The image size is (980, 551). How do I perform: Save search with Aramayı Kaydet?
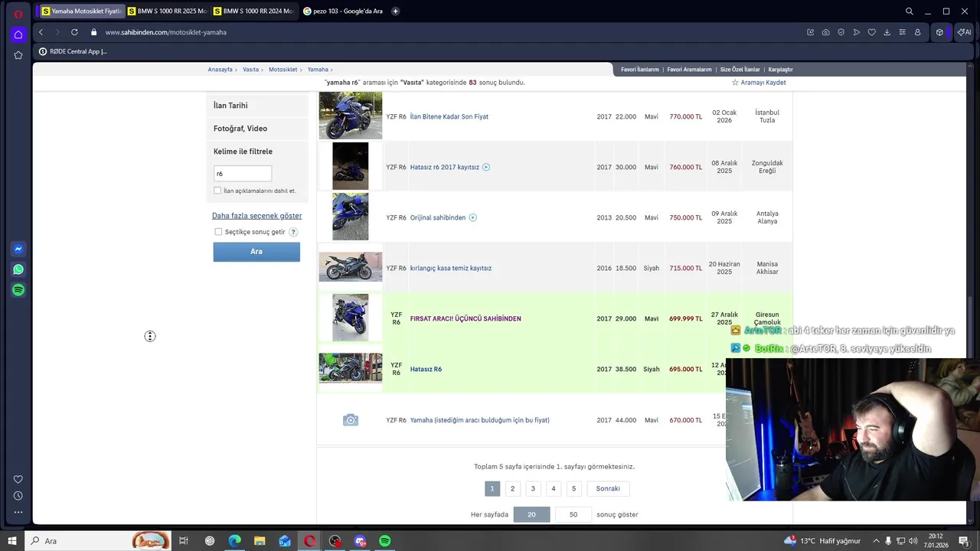(x=759, y=83)
